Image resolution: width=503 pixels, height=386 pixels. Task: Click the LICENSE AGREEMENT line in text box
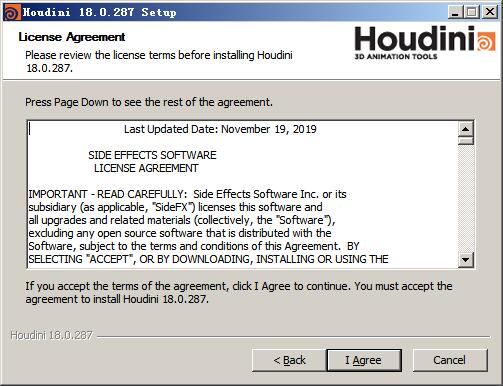[146, 168]
